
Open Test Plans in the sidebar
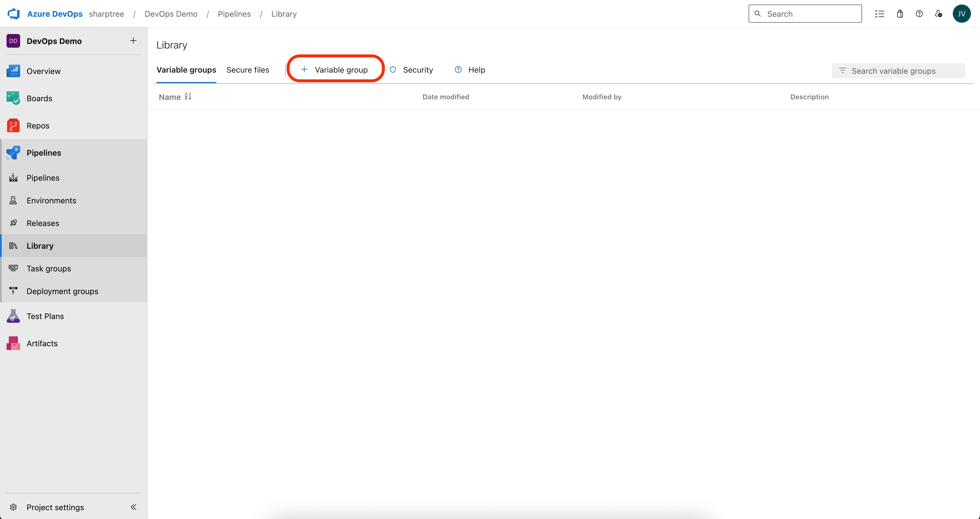[x=73, y=316]
